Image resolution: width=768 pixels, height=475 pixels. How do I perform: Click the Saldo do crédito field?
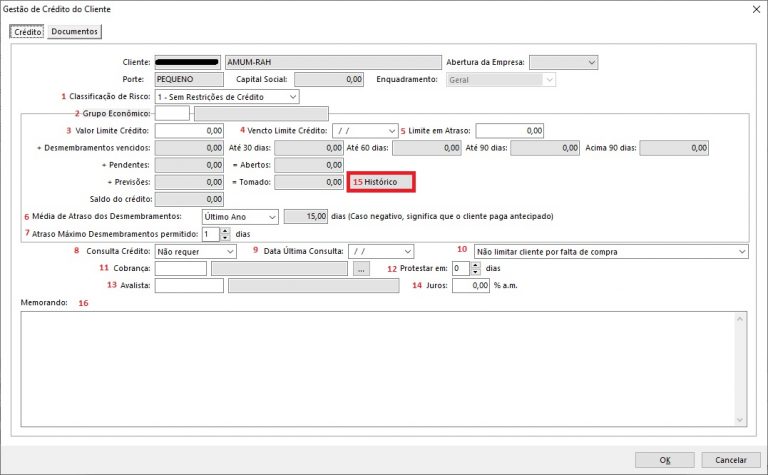coord(189,199)
